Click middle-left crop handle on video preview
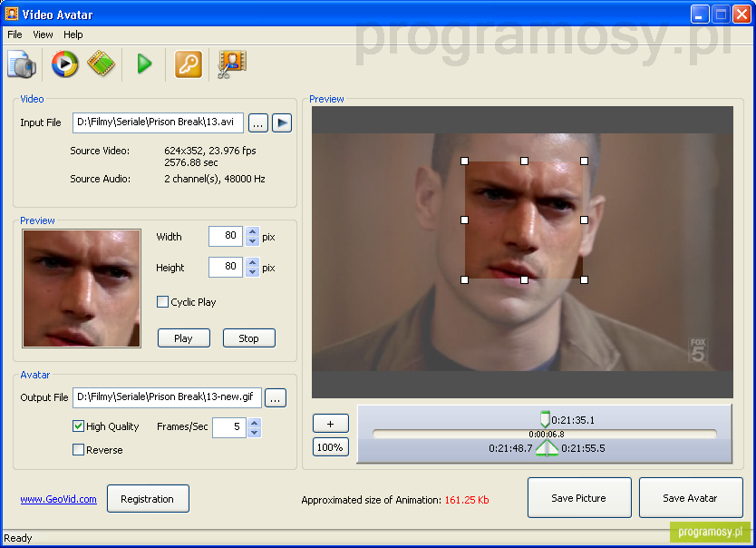Screen dimensions: 756x548 pos(464,220)
